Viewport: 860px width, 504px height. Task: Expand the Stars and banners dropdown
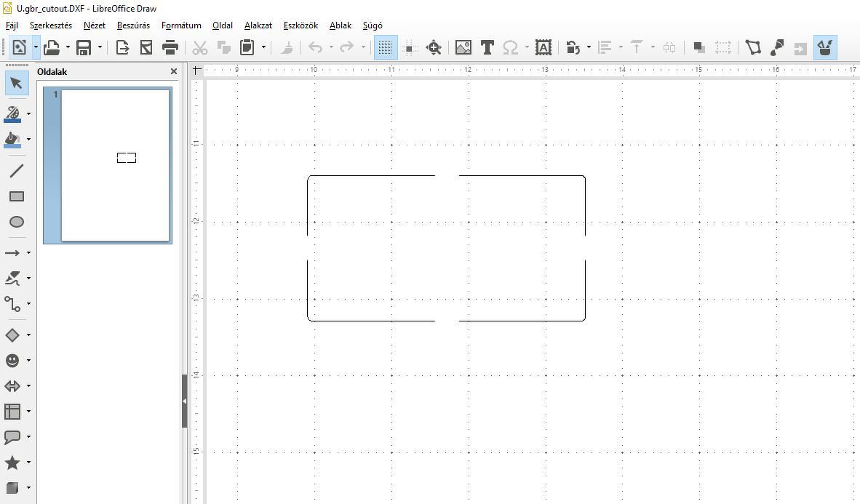(28, 463)
